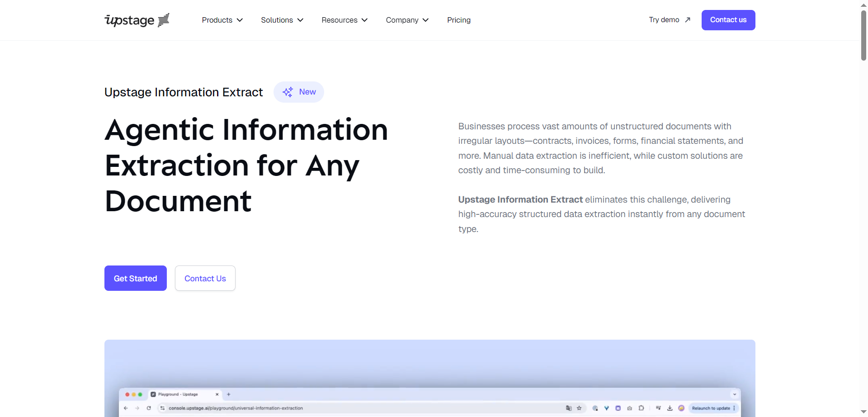
Task: Click the New sparkle badge
Action: coord(299,92)
